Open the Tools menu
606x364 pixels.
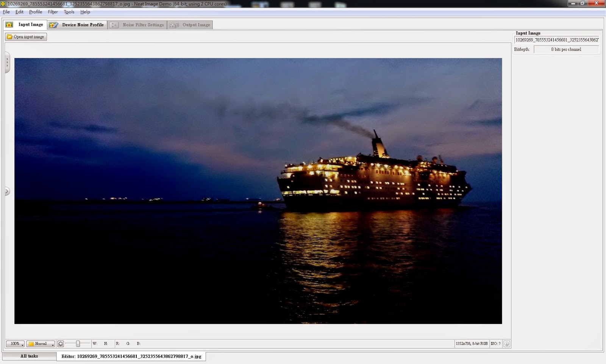(x=69, y=12)
